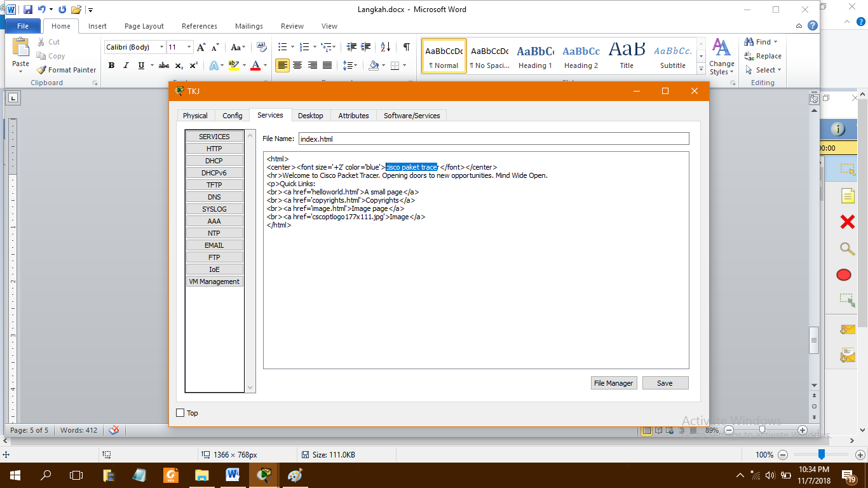Open the Customize Quick Access Toolbar dropdown
868x488 pixels.
pos(91,10)
